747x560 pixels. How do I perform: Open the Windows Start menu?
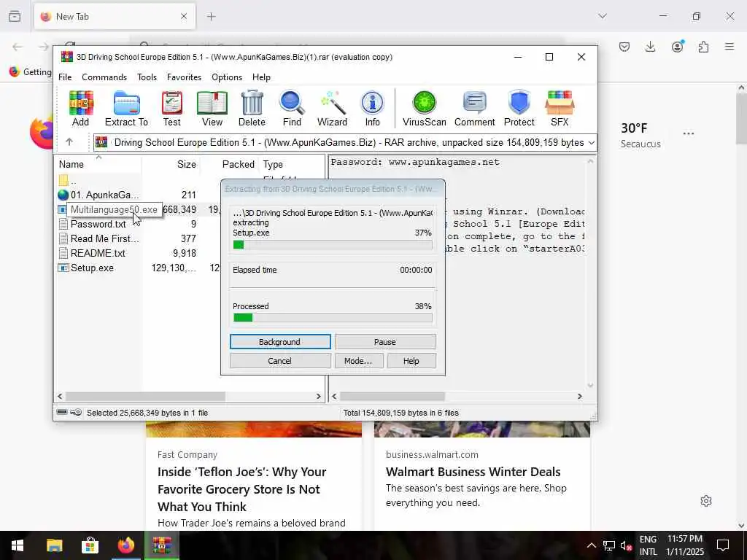tap(18, 545)
